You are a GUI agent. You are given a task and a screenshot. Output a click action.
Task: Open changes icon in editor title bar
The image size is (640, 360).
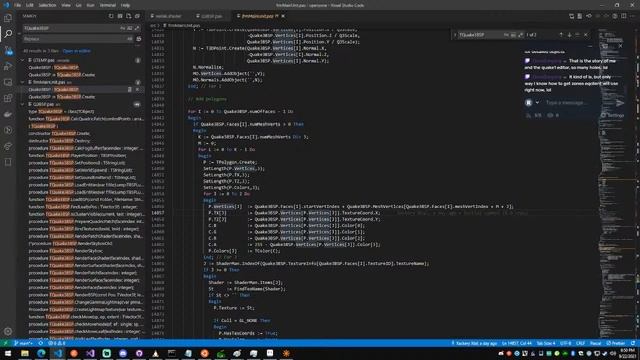[571, 16]
